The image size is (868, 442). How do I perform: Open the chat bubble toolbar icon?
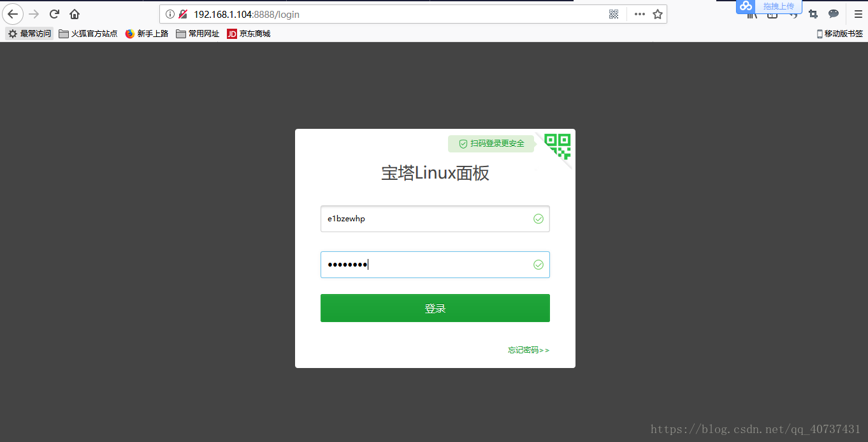(x=834, y=14)
